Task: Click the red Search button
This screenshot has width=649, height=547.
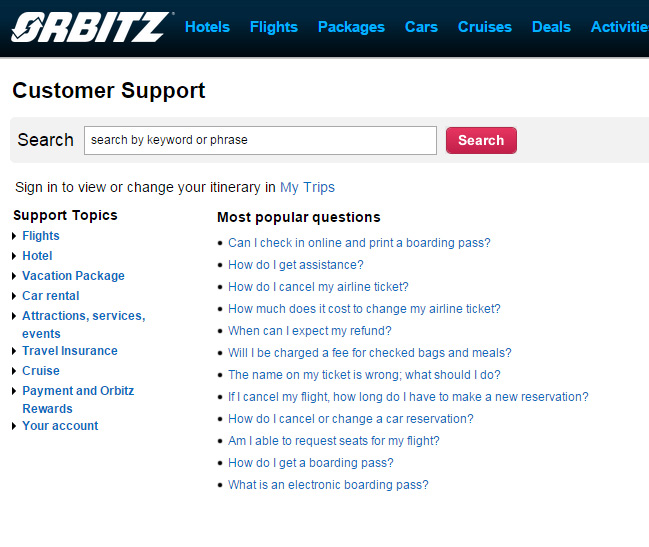Action: click(x=481, y=140)
